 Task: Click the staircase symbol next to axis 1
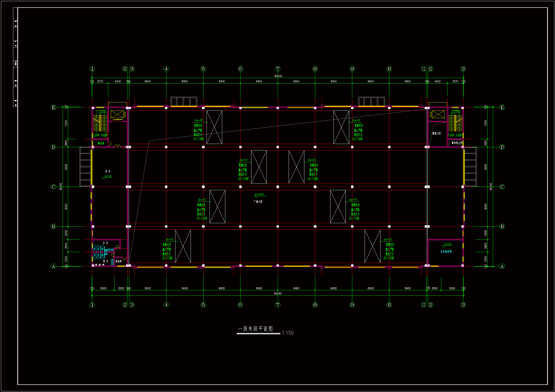click(100, 123)
